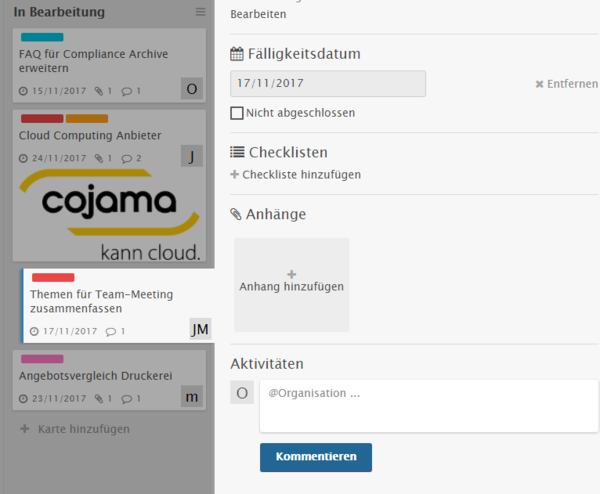Click the teal label on FAQ card
The width and height of the screenshot is (600, 494).
tap(42, 37)
